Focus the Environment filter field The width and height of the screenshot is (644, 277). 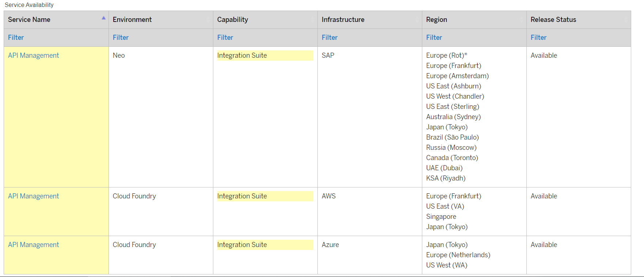tap(121, 38)
